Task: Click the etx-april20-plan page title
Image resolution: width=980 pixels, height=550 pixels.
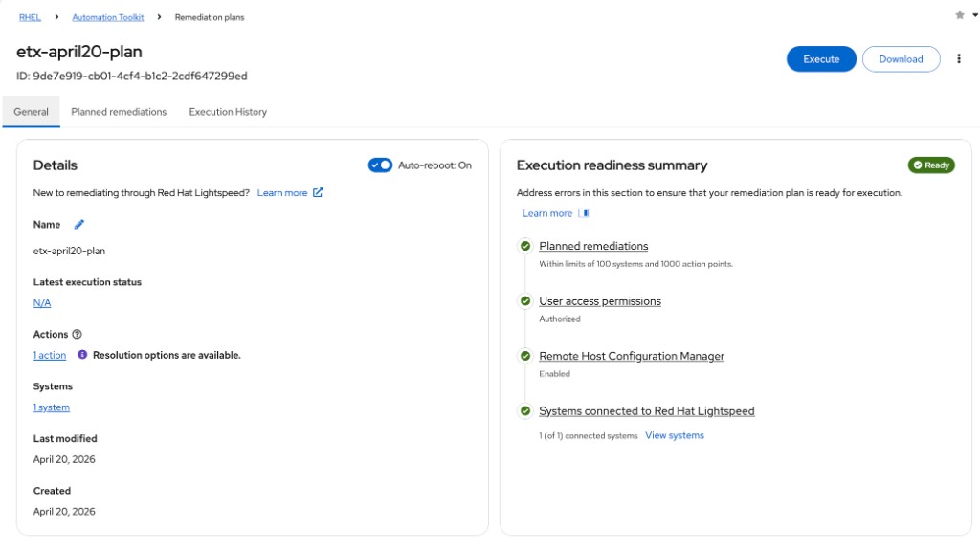Action: click(x=79, y=52)
